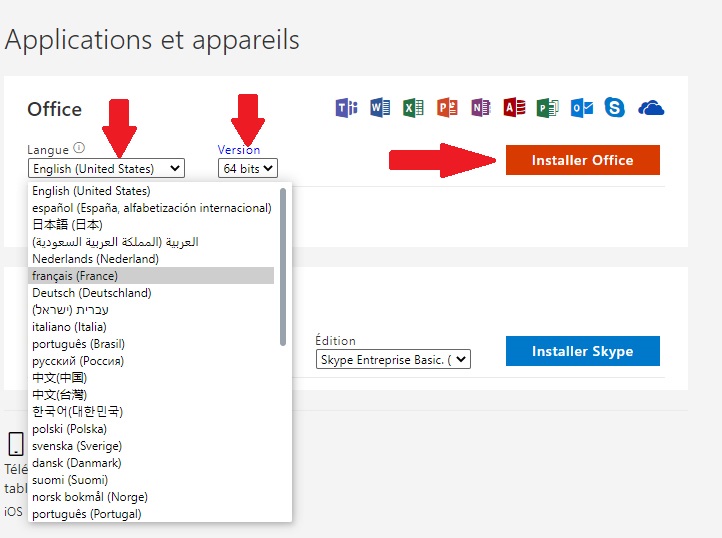Viewport: 722px width, 538px height.
Task: Click the OneNote application icon
Action: (481, 108)
